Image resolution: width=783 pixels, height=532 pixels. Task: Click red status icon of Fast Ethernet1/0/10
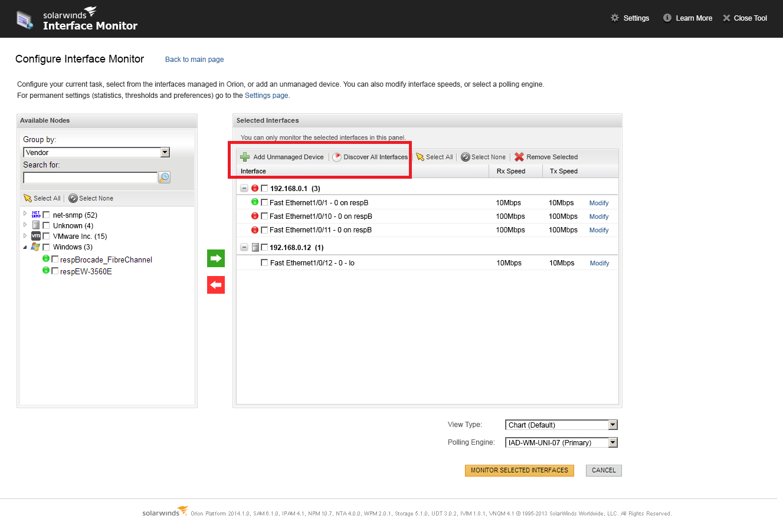point(255,216)
